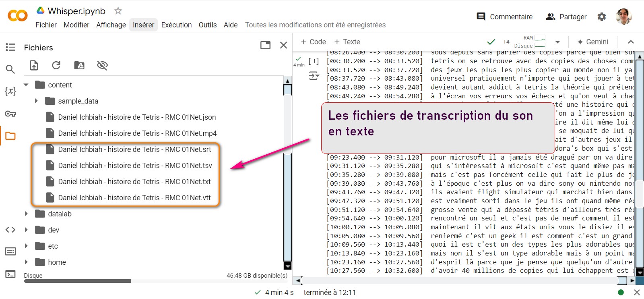Collapse the content folder
The height and width of the screenshot is (299, 644).
pyautogui.click(x=26, y=85)
